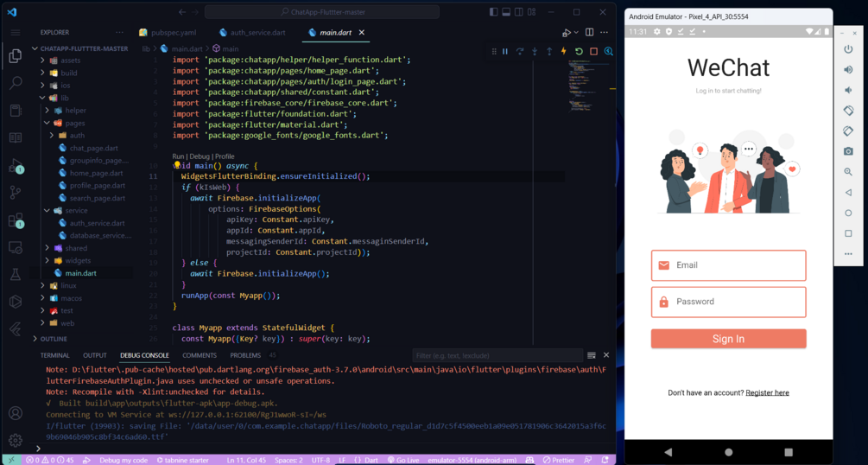The height and width of the screenshot is (465, 868).
Task: Click the emulator zoom icon
Action: point(848,172)
